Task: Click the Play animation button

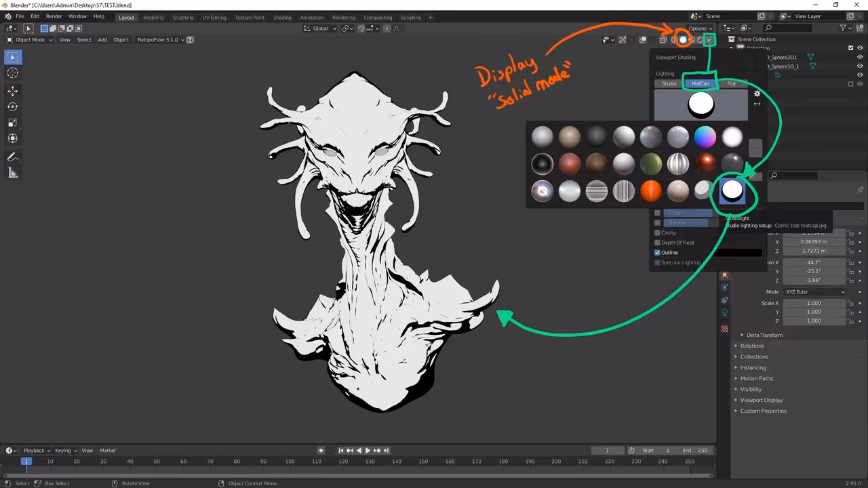Action: 368,451
